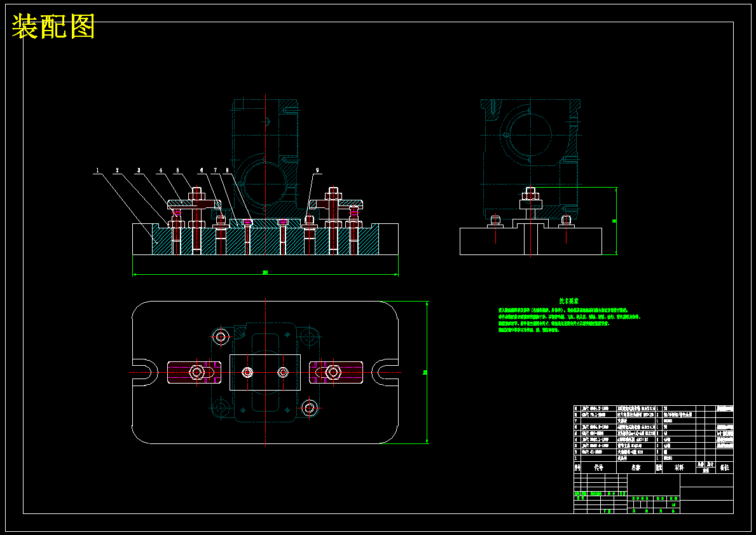Select part balloon number 5

177,170
